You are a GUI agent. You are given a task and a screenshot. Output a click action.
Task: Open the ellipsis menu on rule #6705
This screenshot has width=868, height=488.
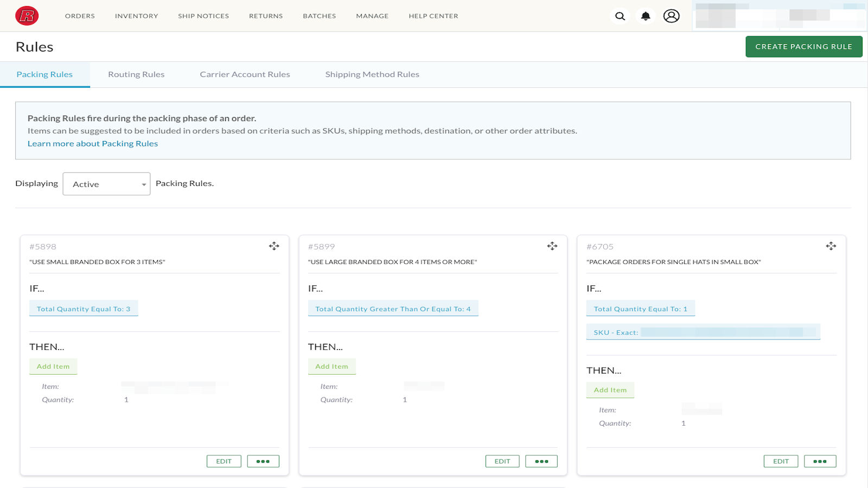click(x=820, y=460)
